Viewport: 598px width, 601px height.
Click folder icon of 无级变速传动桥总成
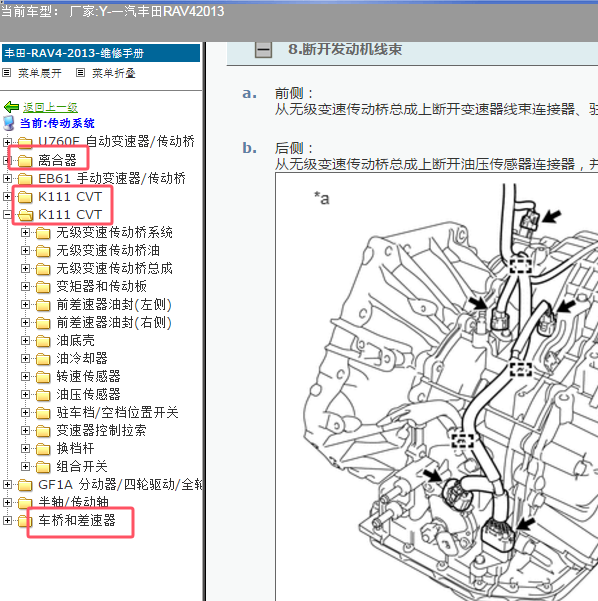[43, 269]
